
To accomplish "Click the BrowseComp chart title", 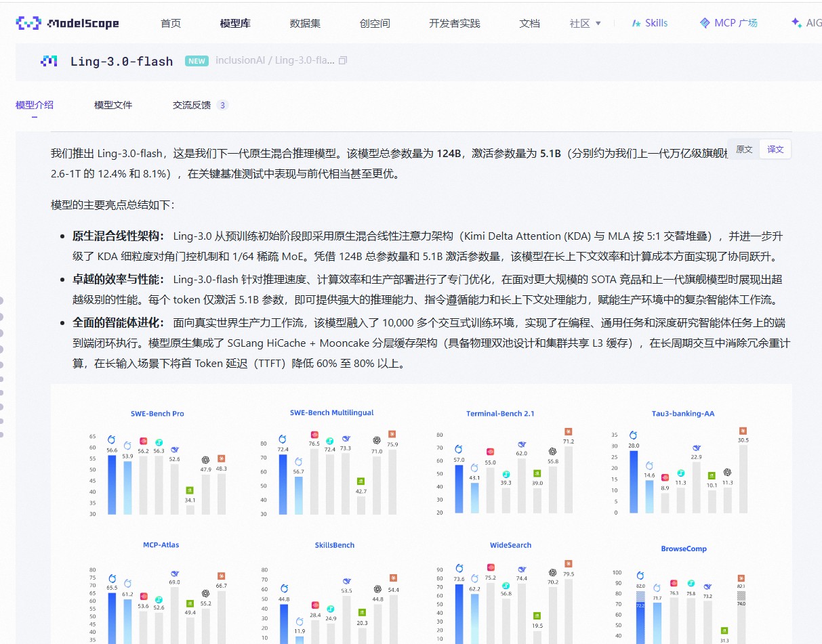I will click(x=684, y=549).
